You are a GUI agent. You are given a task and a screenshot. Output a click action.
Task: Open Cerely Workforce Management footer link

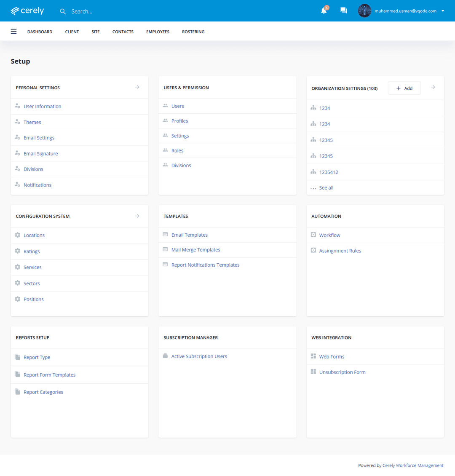[413, 465]
